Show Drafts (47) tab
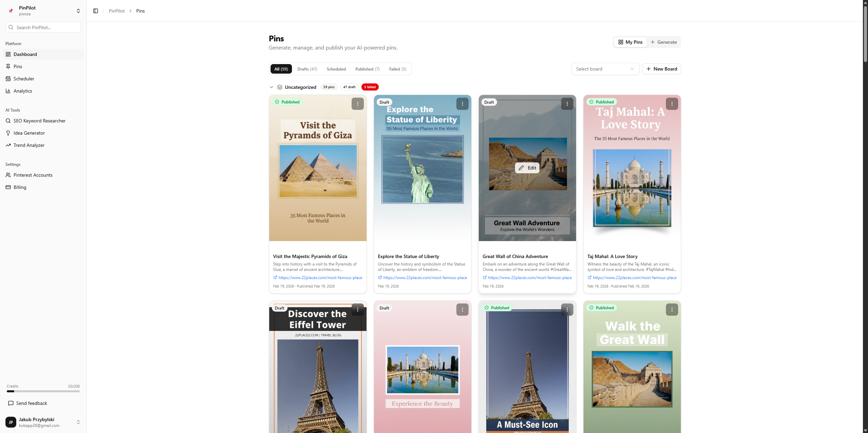The height and width of the screenshot is (433, 868). click(x=307, y=69)
